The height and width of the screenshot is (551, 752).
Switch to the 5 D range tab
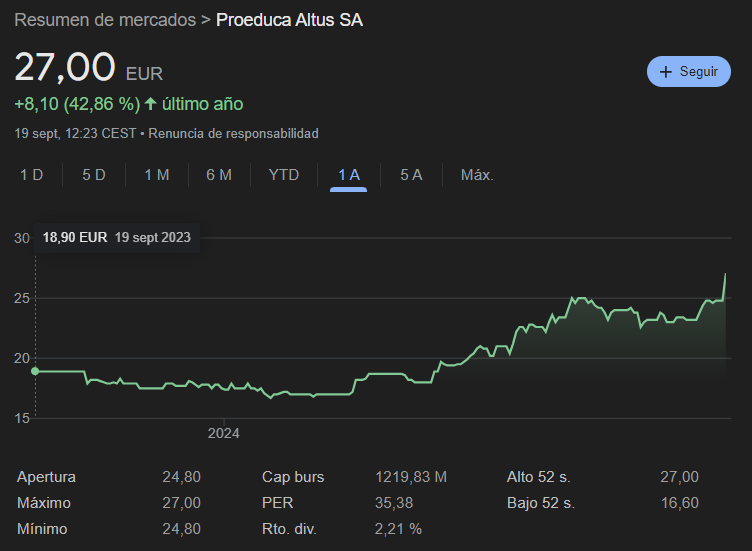pyautogui.click(x=94, y=175)
